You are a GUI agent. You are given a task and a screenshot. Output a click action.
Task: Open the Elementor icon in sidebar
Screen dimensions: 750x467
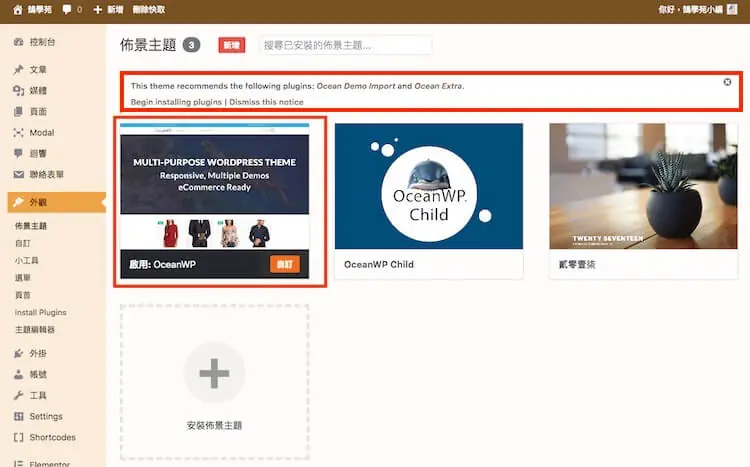click(x=19, y=464)
